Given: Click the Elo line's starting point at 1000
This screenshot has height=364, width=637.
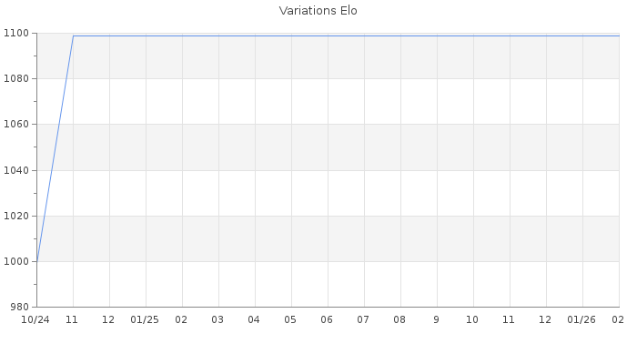Looking at the screenshot, I should point(36,261).
